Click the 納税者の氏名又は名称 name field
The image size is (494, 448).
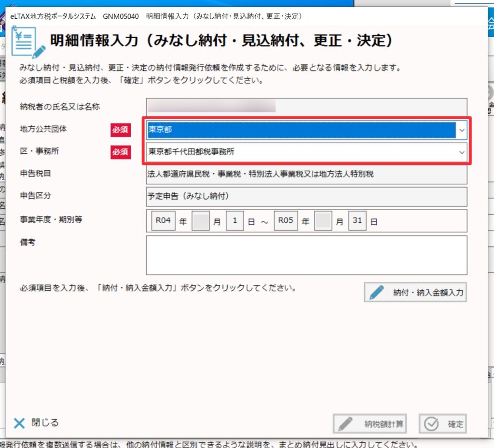pyautogui.click(x=306, y=107)
